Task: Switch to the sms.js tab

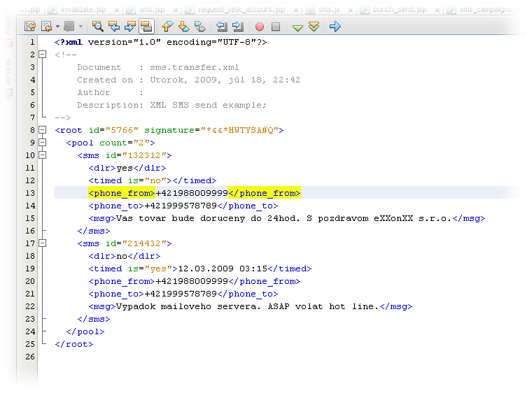Action: (x=329, y=10)
